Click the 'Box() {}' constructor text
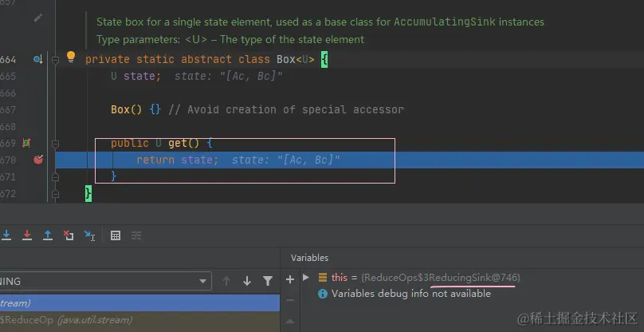The height and width of the screenshot is (332, 644). 135,110
